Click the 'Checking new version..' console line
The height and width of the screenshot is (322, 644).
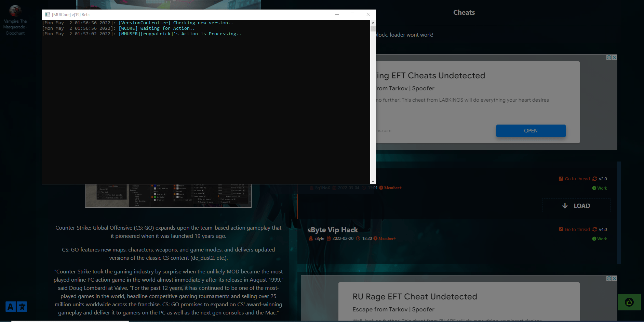click(138, 23)
